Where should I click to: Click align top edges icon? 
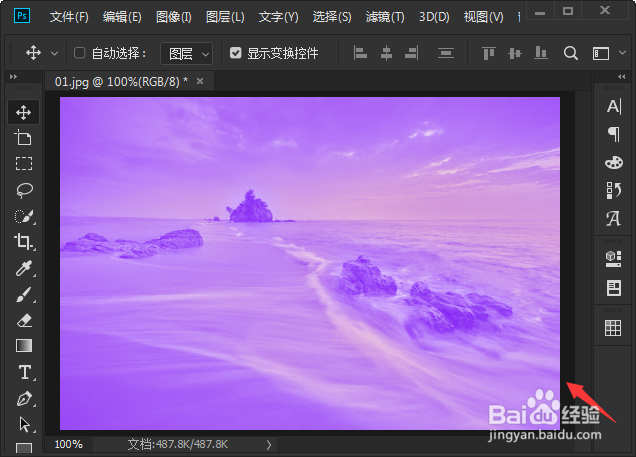click(x=489, y=53)
